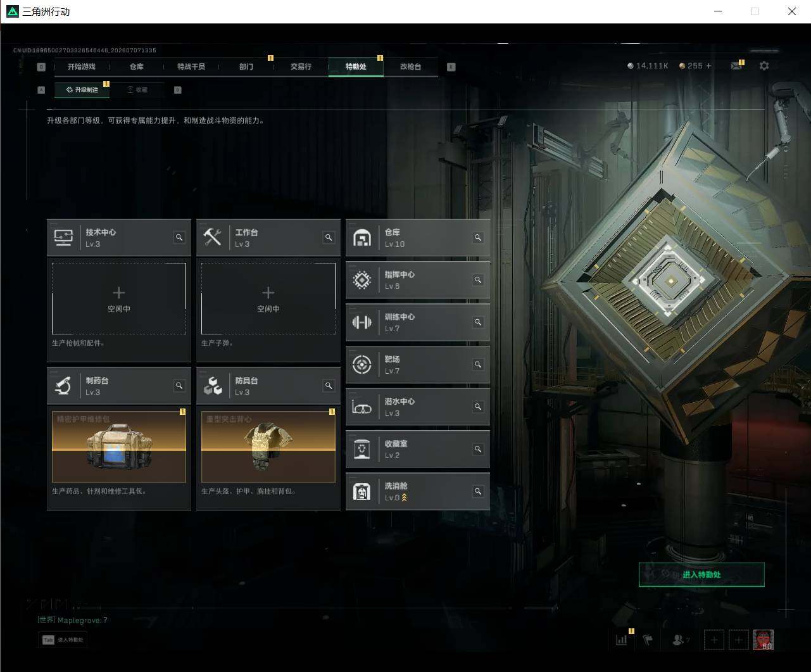Click the 进入特勤处 green button
This screenshot has height=672, width=811.
click(x=701, y=574)
